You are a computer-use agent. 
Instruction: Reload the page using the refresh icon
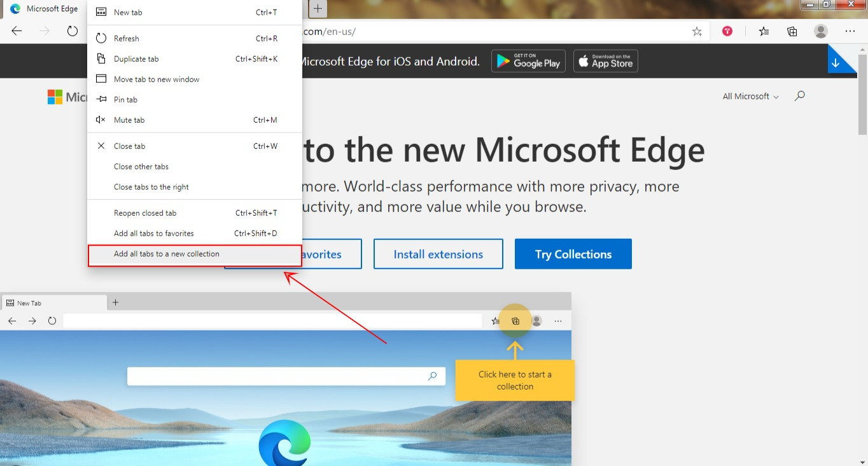72,30
